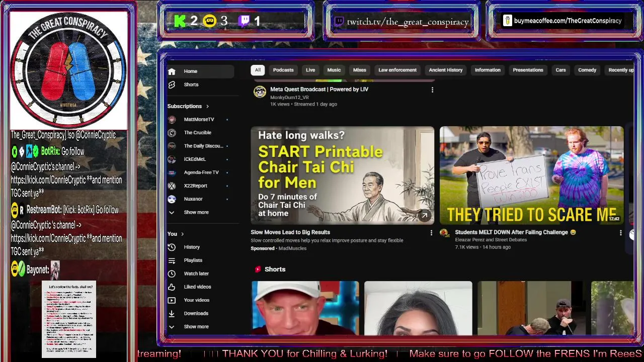The image size is (644, 362).
Task: Click the facts list image in chat
Action: pos(69,320)
